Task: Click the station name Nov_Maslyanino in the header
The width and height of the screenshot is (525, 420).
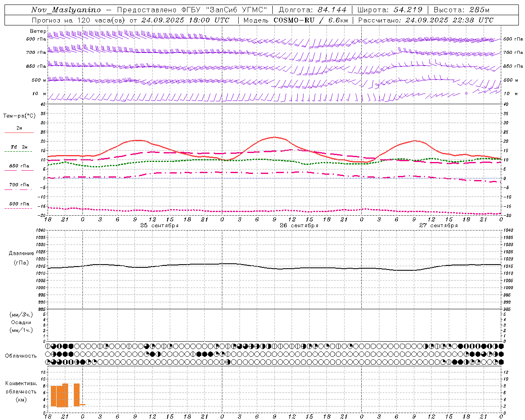Action: 66,10
